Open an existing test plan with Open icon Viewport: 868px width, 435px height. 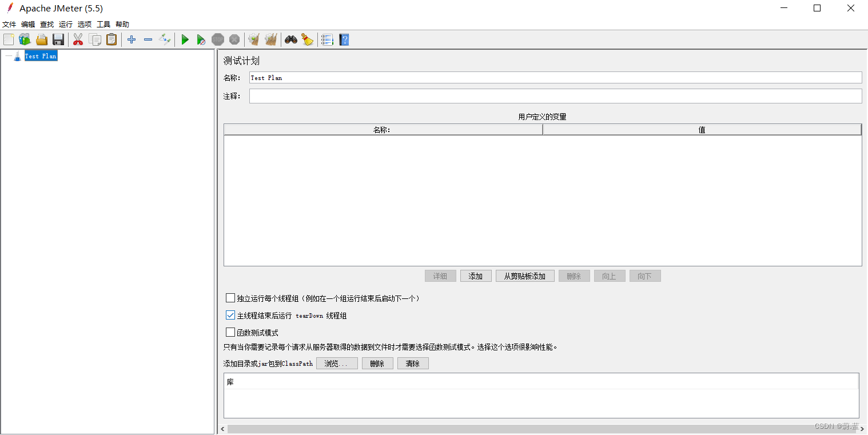point(41,39)
